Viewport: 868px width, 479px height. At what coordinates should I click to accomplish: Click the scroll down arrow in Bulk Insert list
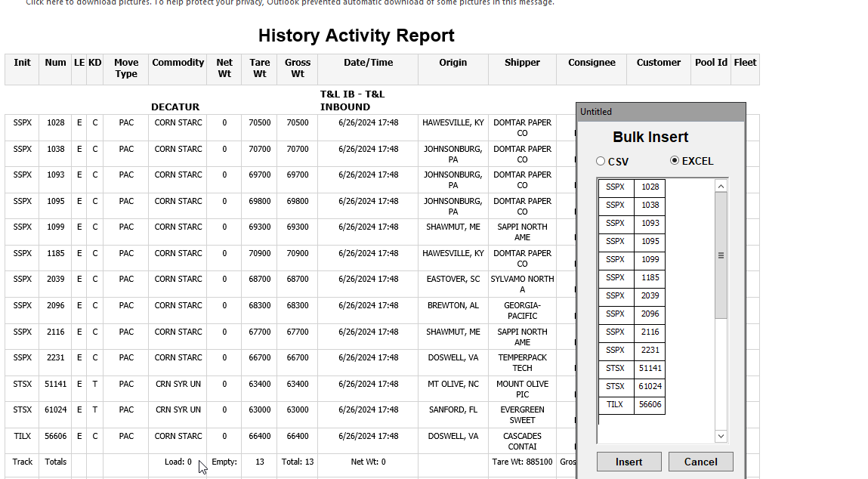coord(721,437)
